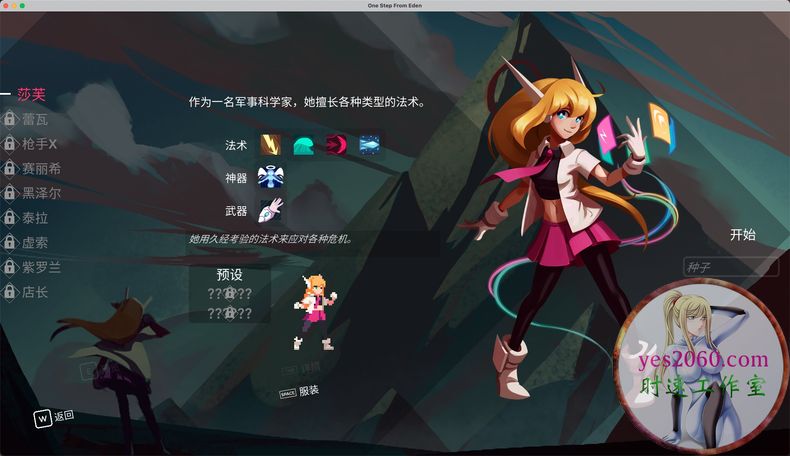Click the winged artifact icon beside 神器
Screen dimensions: 790x456
click(271, 177)
